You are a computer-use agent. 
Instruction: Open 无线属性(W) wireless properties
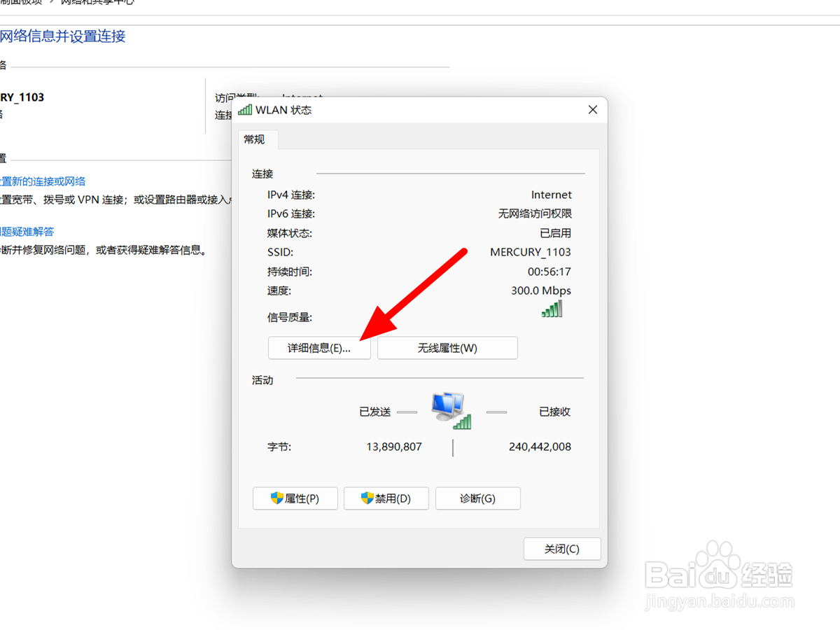point(447,348)
